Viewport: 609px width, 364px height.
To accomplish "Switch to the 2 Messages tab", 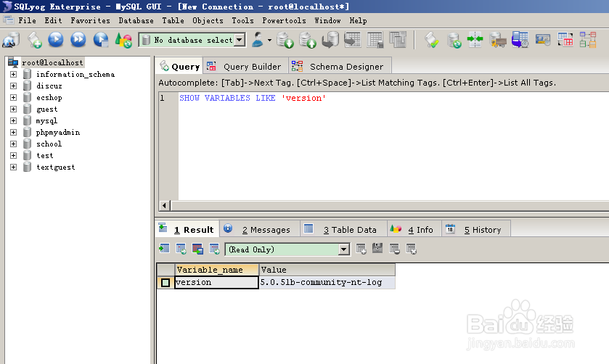I will click(x=259, y=229).
